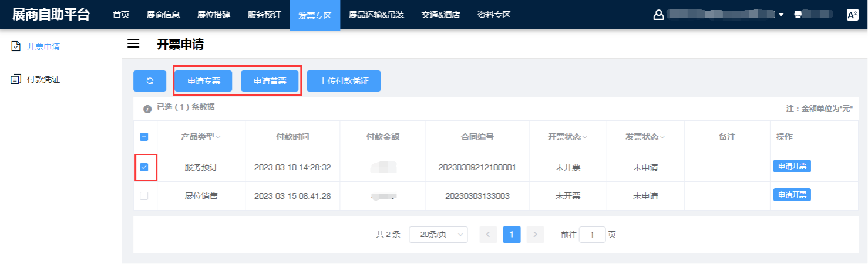
Task: Click the refresh icon button
Action: click(x=150, y=81)
